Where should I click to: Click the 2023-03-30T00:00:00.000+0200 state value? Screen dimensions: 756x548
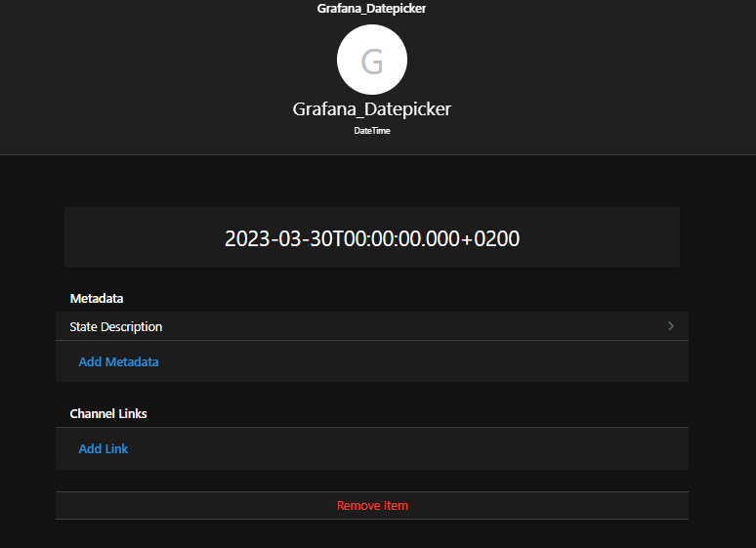point(372,238)
